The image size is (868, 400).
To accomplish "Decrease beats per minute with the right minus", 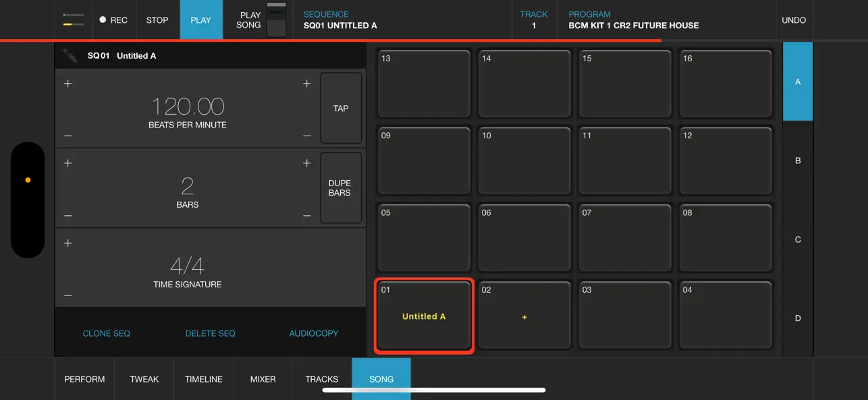I will click(307, 136).
